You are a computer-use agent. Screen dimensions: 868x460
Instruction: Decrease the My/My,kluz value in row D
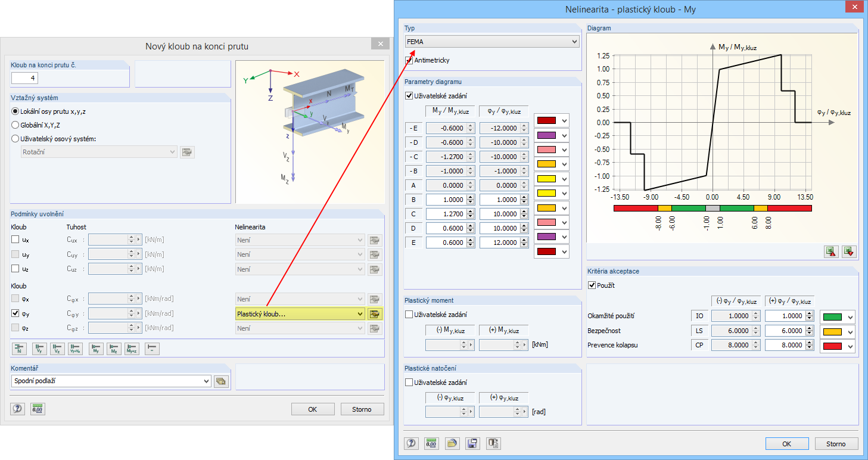coord(471,231)
